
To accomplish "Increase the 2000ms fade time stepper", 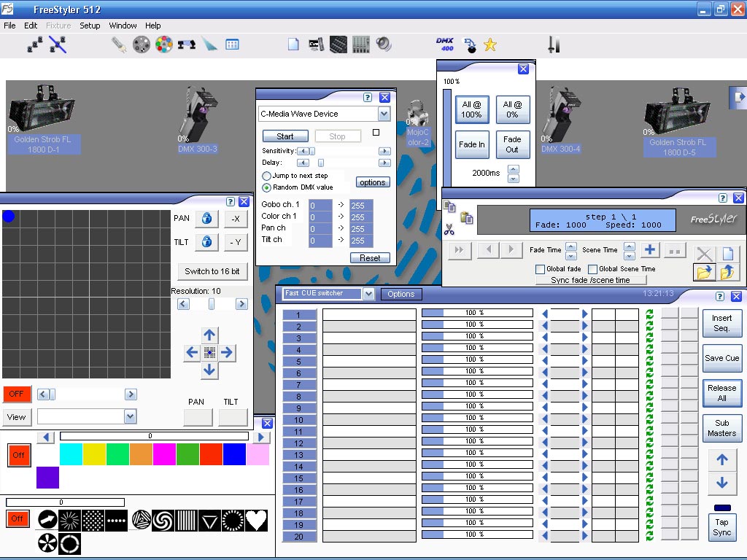I will (513, 169).
